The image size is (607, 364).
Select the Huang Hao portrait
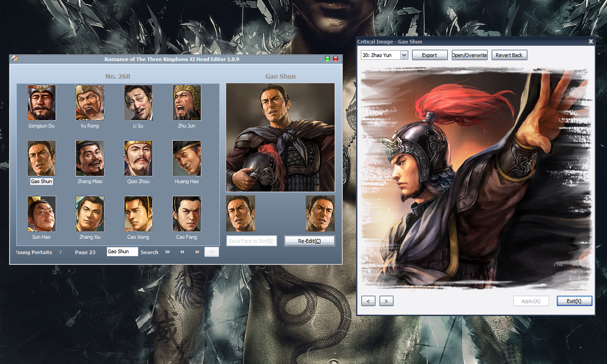pos(187,158)
